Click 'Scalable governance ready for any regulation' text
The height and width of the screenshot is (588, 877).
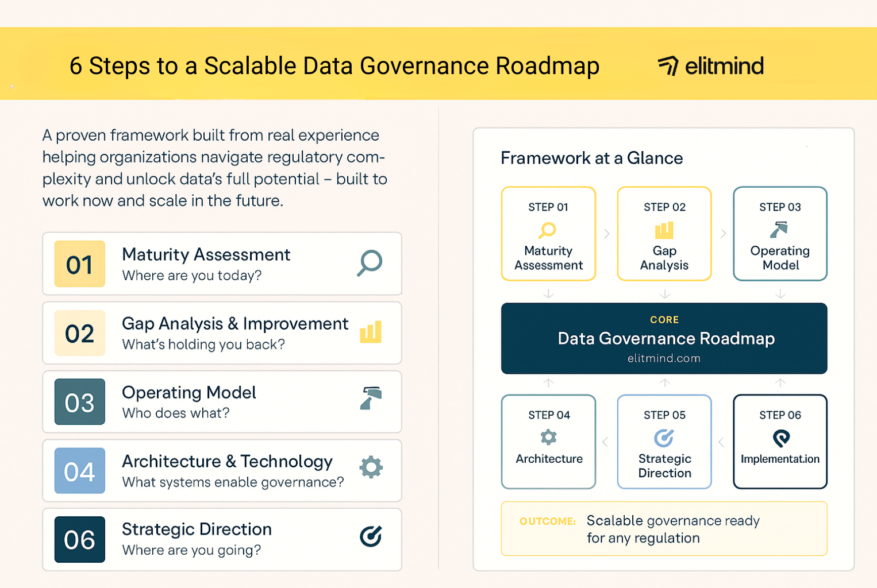click(673, 529)
